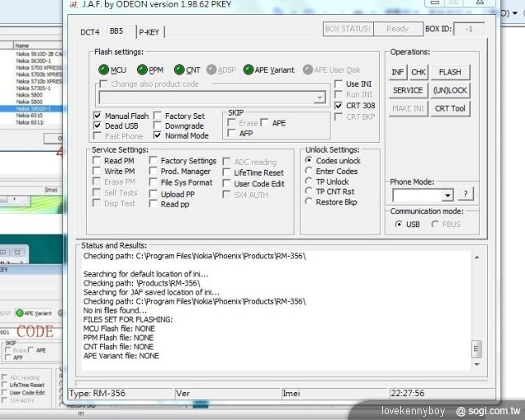Image resolution: width=525 pixels, height=420 pixels.
Task: Toggle the CNT flash indicator
Action: (x=179, y=70)
